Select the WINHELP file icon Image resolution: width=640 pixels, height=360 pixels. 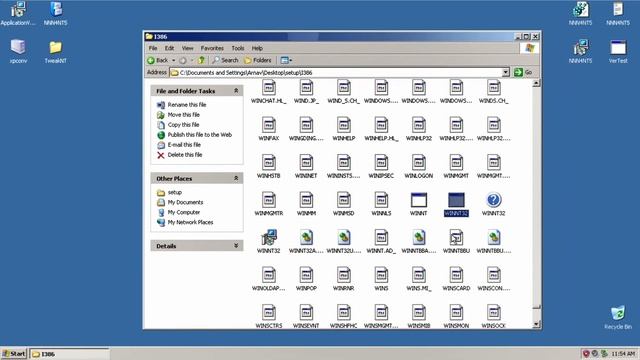tap(344, 125)
